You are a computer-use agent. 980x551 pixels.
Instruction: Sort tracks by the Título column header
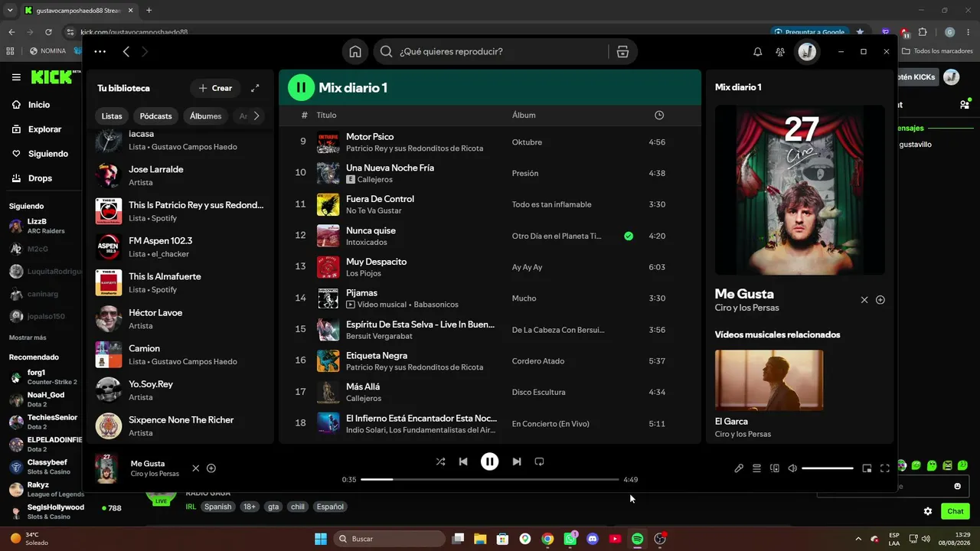point(326,115)
